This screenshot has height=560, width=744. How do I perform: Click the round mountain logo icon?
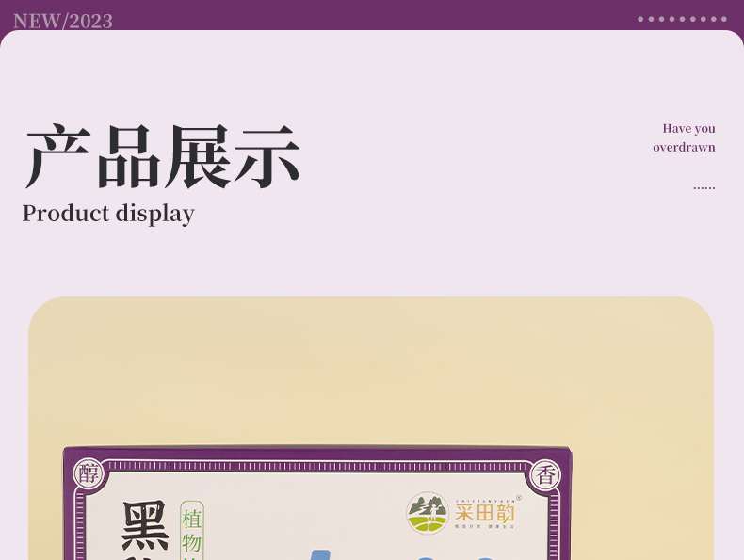pos(428,513)
